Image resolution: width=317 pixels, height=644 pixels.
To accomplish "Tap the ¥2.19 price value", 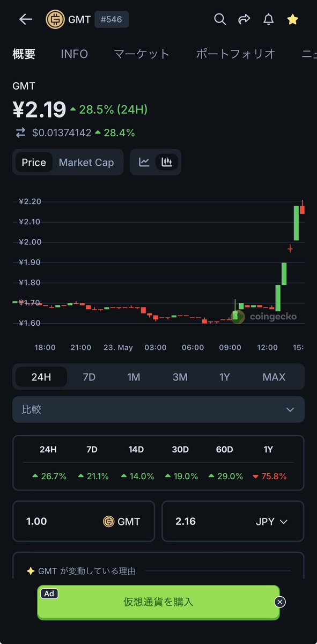I will (x=39, y=109).
